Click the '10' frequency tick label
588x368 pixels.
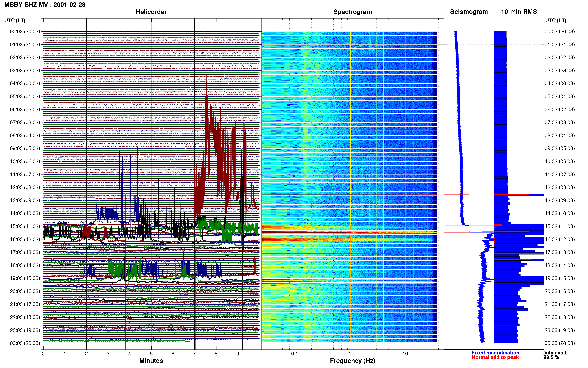click(x=405, y=354)
